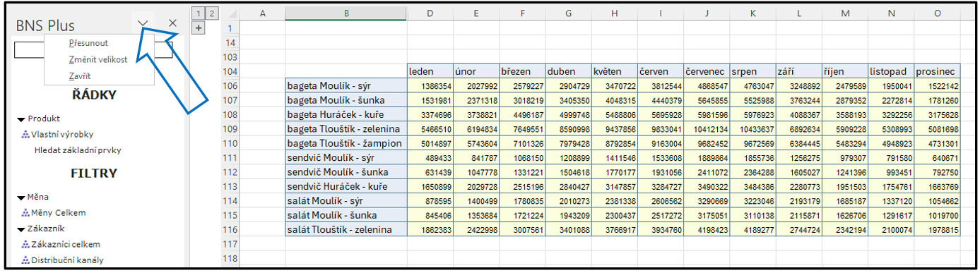
Task: Select column D header
Action: tap(430, 13)
